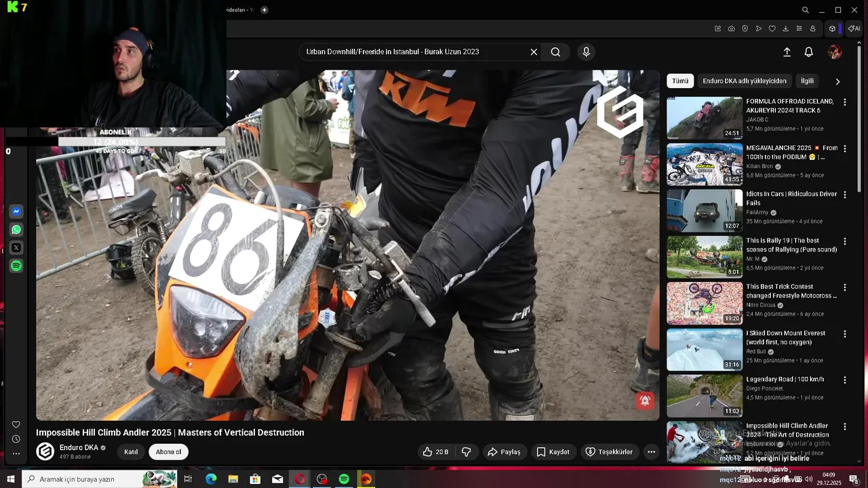The height and width of the screenshot is (488, 868).
Task: Open Megavalanche 2025 video thumbnail
Action: tap(705, 164)
